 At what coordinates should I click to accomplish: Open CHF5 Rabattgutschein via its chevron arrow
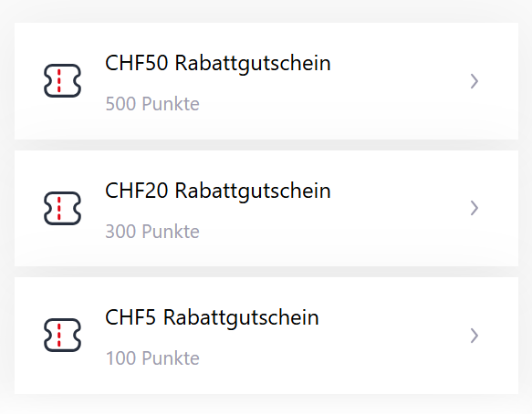pos(475,336)
